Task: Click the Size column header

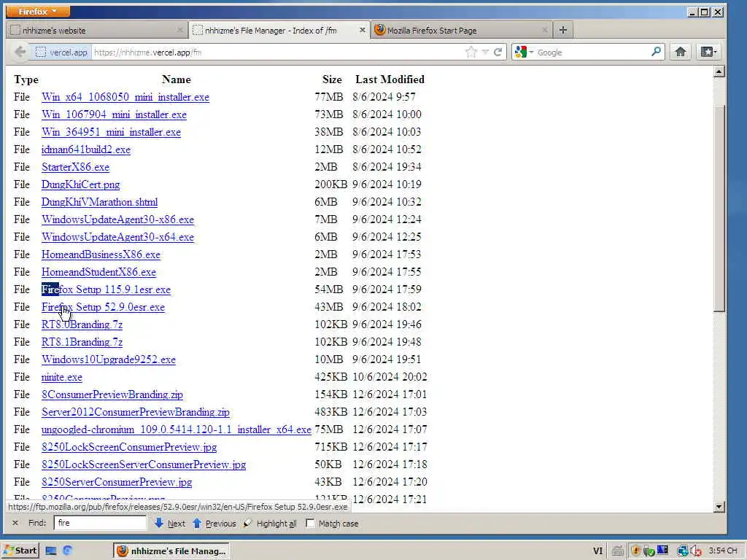Action: coord(332,79)
